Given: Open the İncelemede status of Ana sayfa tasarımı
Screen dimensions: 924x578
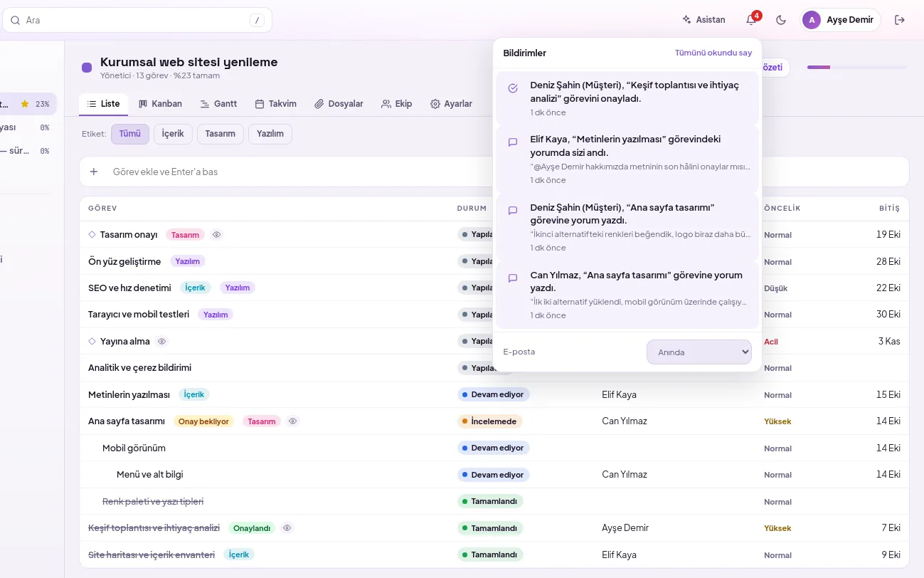Looking at the screenshot, I should (489, 421).
